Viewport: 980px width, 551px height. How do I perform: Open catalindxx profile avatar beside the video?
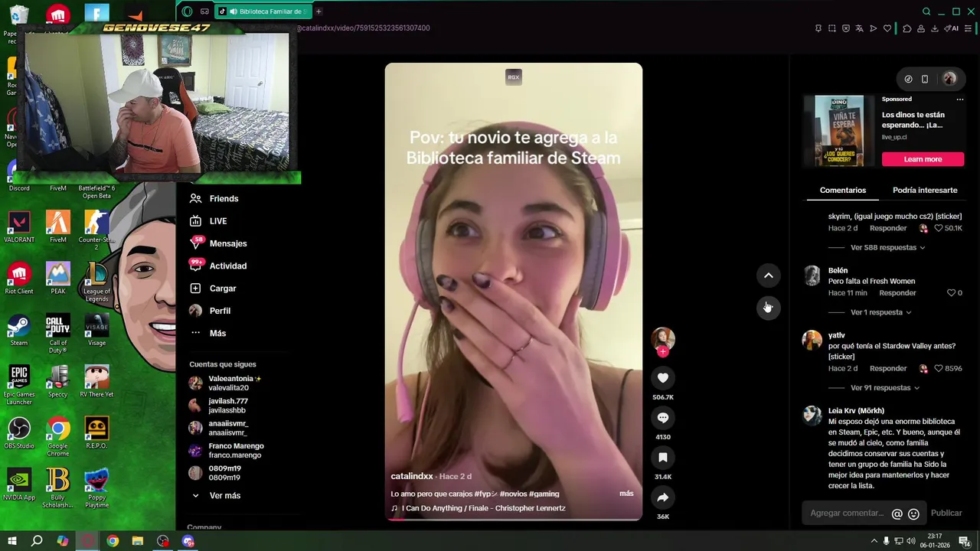click(x=663, y=338)
